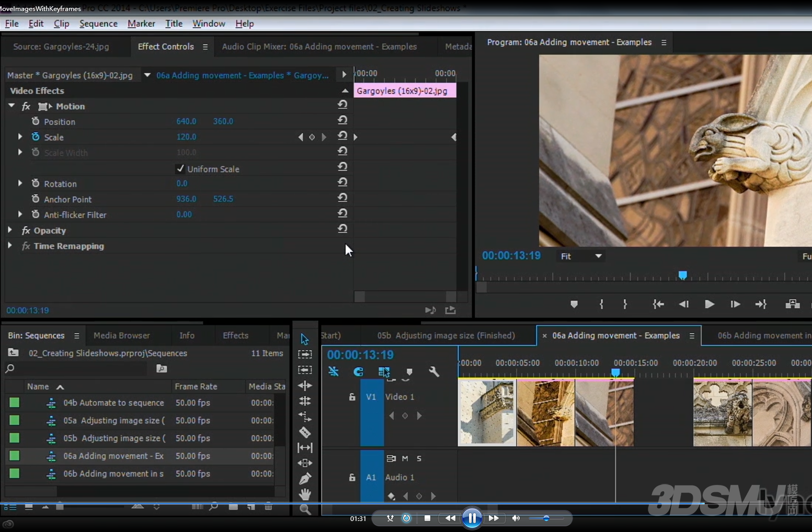Step Forward one frame
812x532 pixels.
(735, 304)
